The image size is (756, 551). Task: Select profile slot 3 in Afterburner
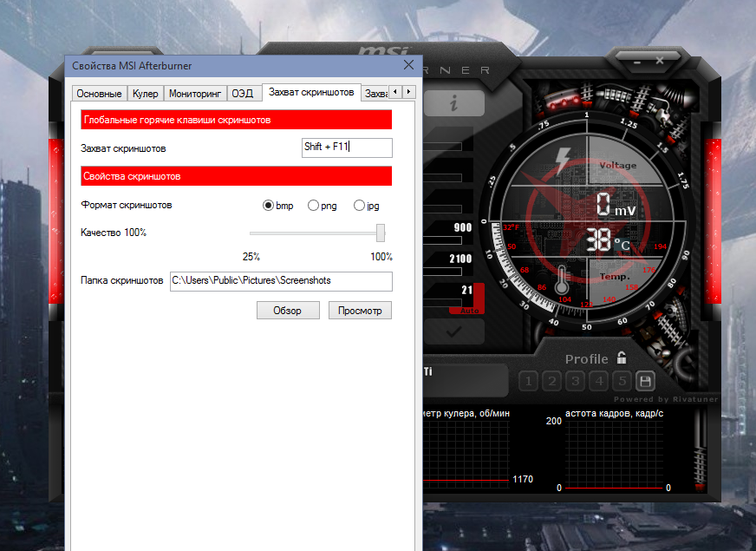tap(575, 382)
